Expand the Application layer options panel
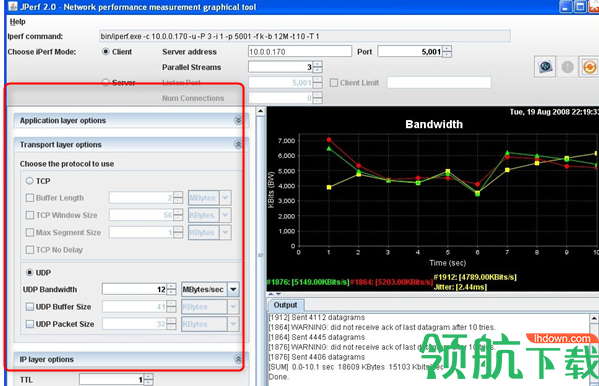The width and height of the screenshot is (599, 386). 238,120
